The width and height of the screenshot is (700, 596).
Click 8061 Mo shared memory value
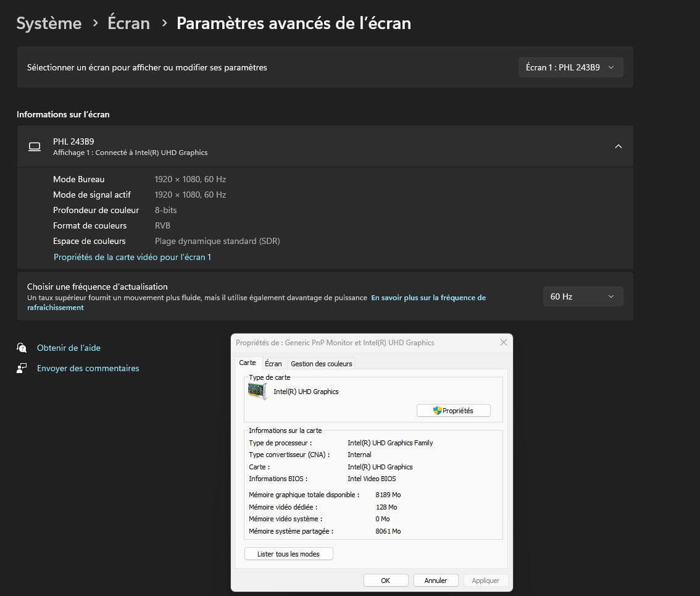(388, 531)
